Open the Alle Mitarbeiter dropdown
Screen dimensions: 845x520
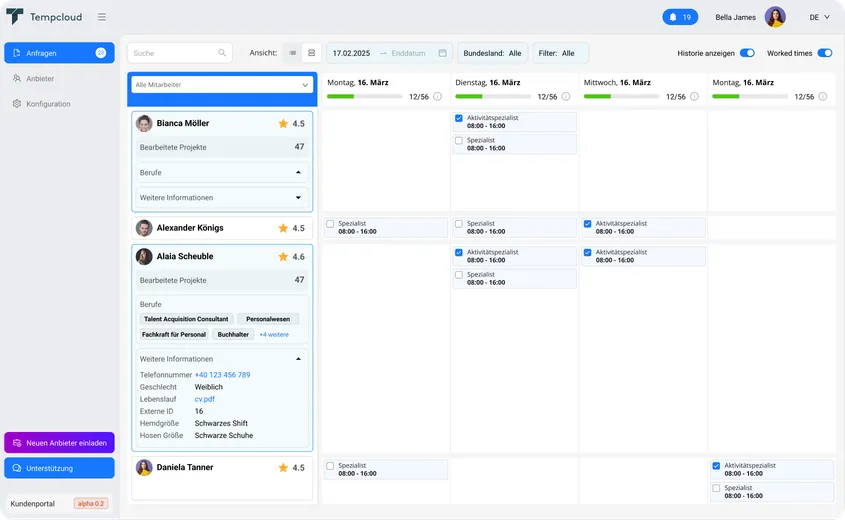point(222,85)
